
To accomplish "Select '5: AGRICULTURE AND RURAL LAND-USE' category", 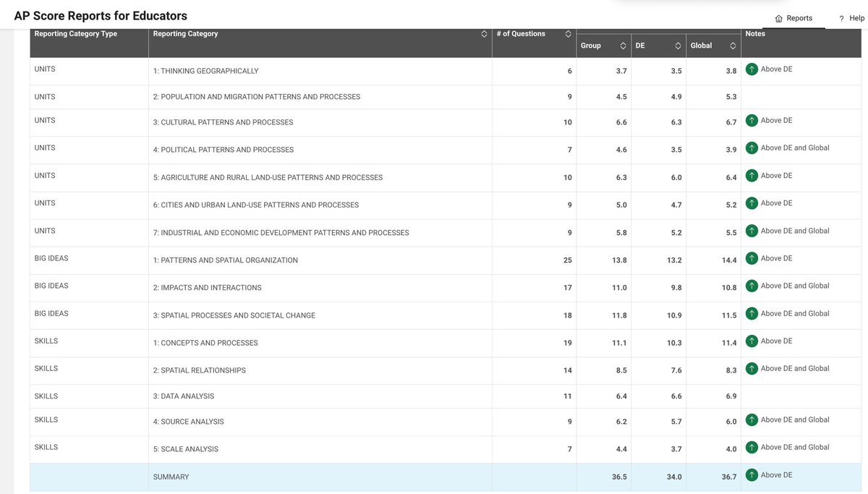I will (x=268, y=177).
